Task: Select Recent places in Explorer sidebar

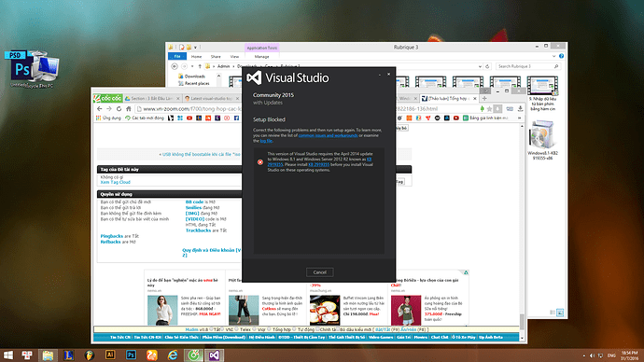Action: [193, 83]
